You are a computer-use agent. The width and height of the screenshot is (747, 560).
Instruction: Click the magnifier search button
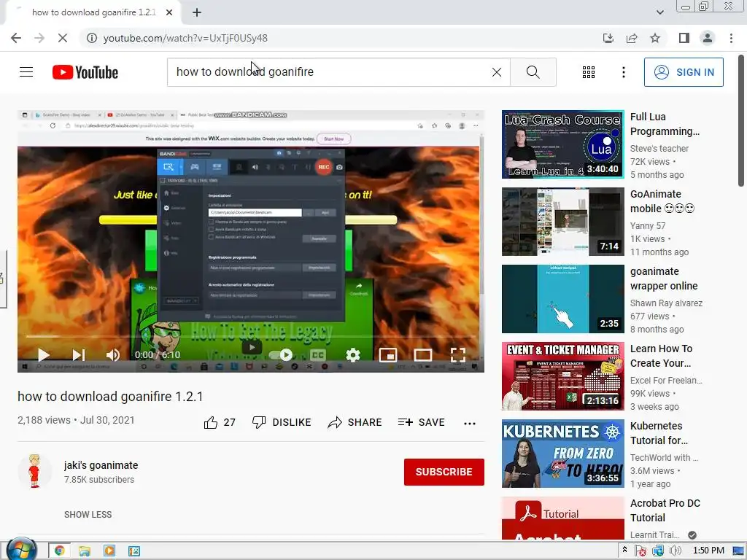(533, 72)
